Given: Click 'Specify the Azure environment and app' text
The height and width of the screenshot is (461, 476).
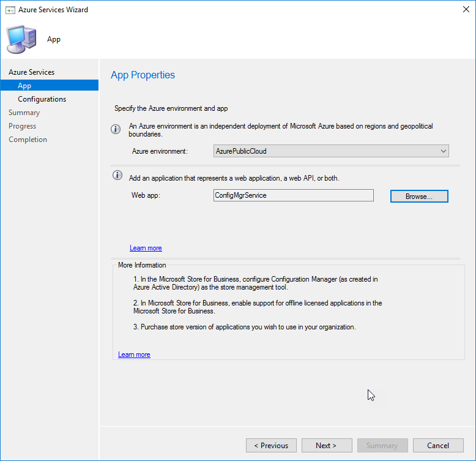Looking at the screenshot, I should (171, 108).
